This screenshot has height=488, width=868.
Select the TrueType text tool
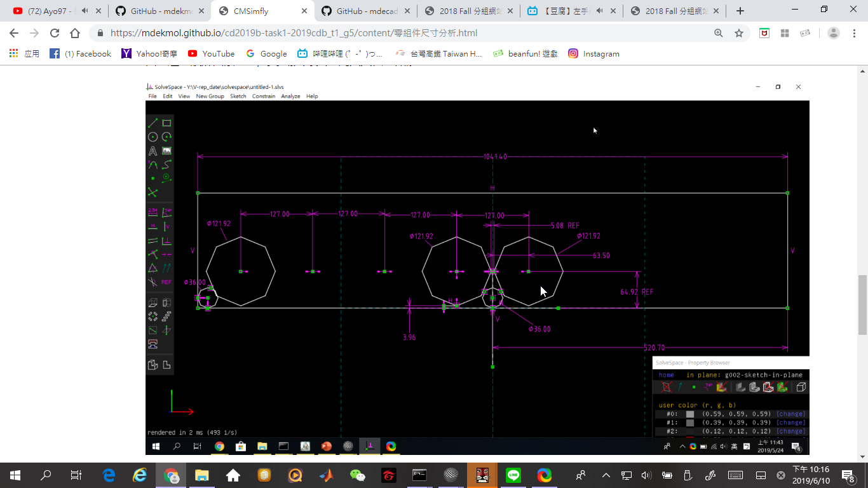[153, 151]
